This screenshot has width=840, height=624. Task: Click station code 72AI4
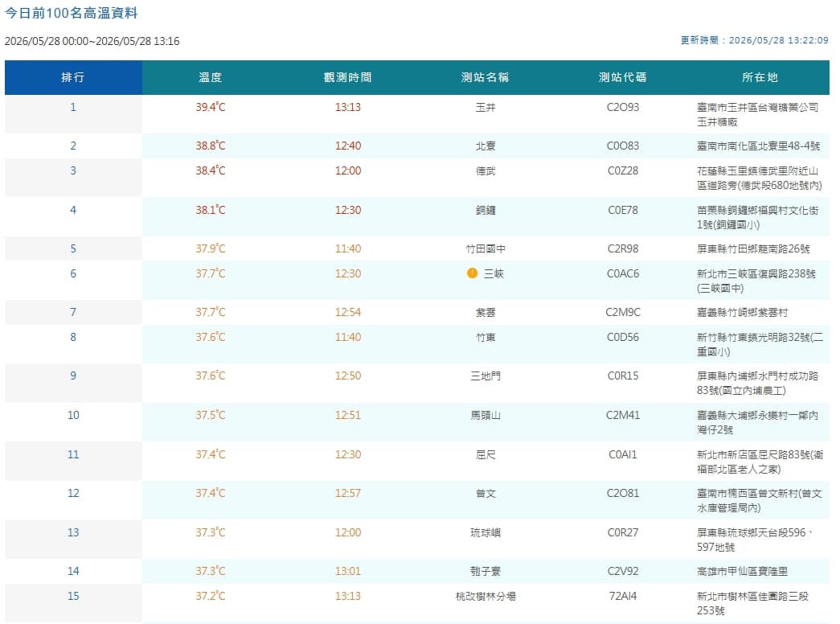(x=622, y=596)
